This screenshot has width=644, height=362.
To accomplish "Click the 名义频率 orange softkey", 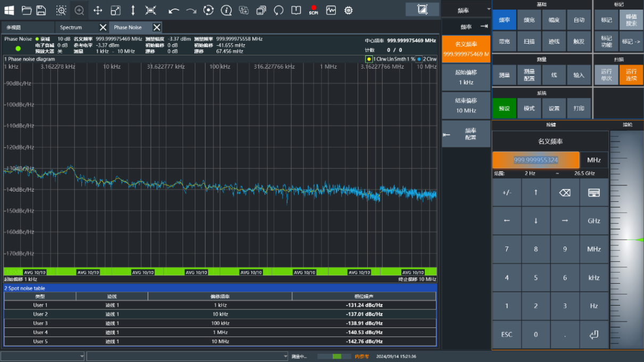I will (466, 50).
